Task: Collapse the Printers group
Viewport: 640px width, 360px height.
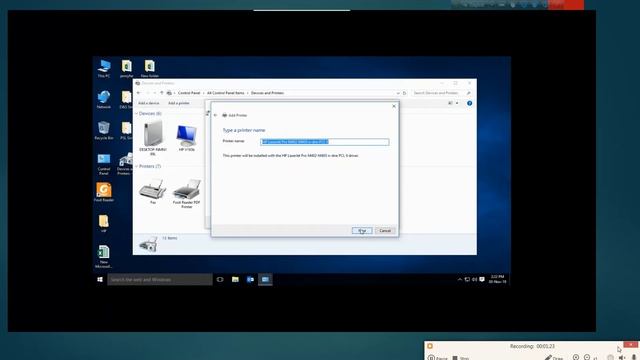Action: click(136, 167)
